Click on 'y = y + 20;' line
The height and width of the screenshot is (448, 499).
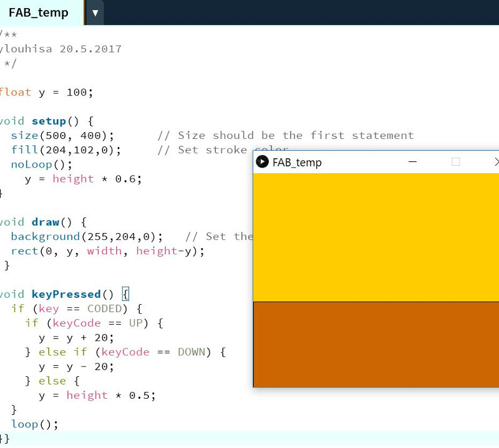tap(76, 338)
